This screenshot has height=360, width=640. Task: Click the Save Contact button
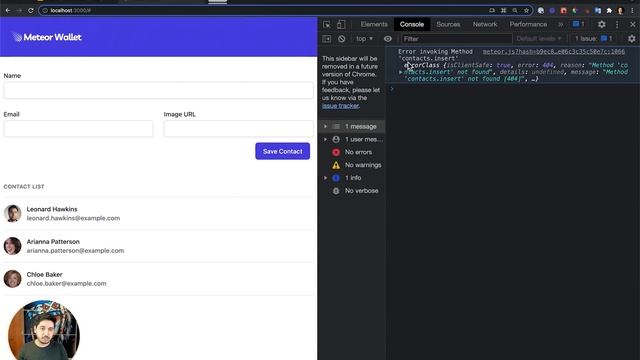(282, 151)
